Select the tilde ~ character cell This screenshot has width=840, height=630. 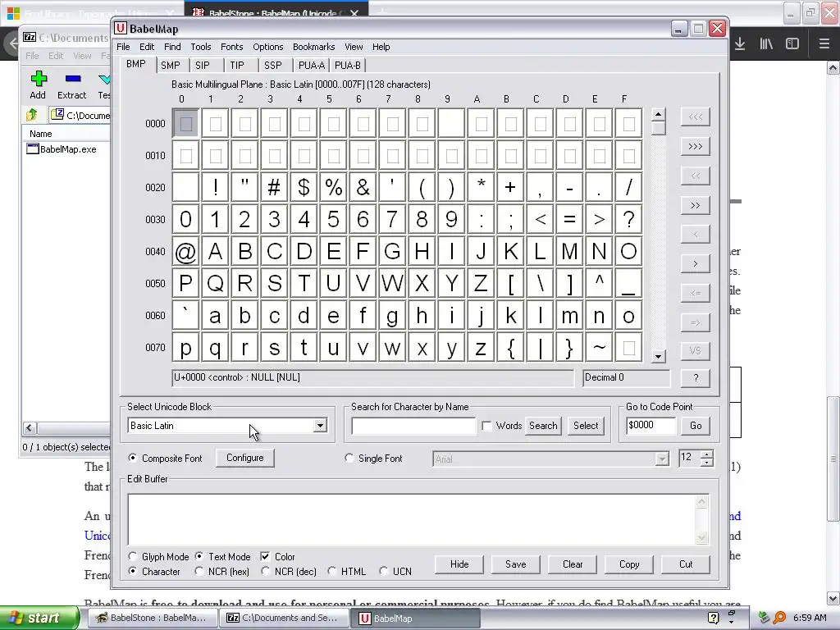click(599, 347)
